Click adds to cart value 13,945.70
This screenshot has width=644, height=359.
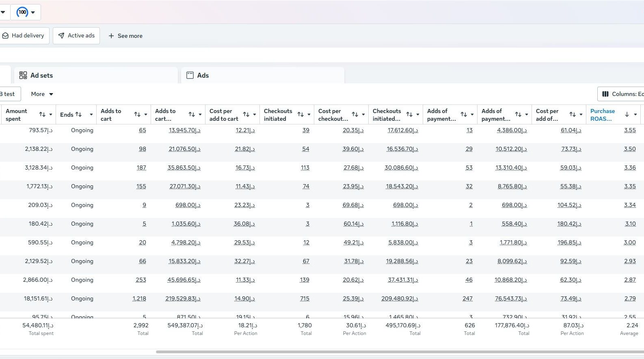184,130
